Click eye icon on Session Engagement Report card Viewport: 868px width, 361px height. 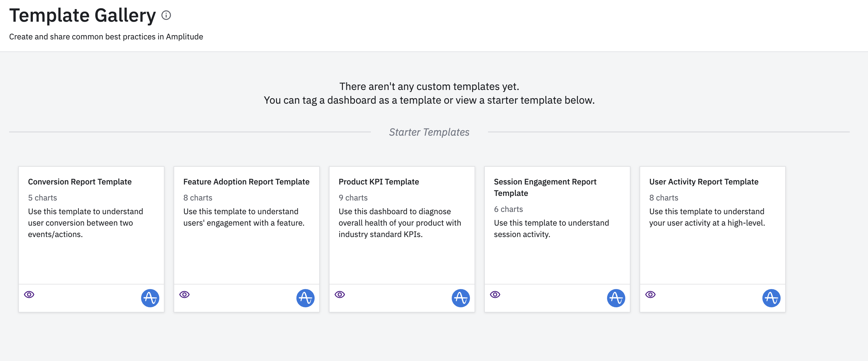click(495, 294)
